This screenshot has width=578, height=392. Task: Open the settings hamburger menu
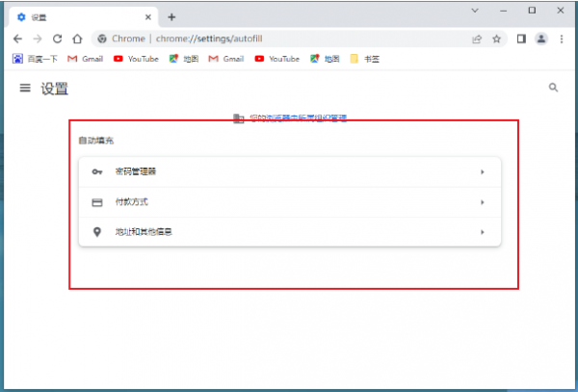tap(25, 88)
